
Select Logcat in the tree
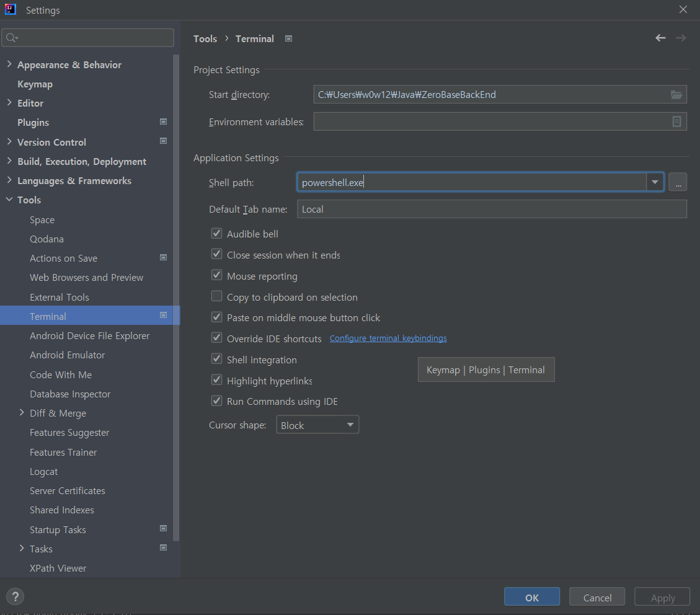click(43, 472)
